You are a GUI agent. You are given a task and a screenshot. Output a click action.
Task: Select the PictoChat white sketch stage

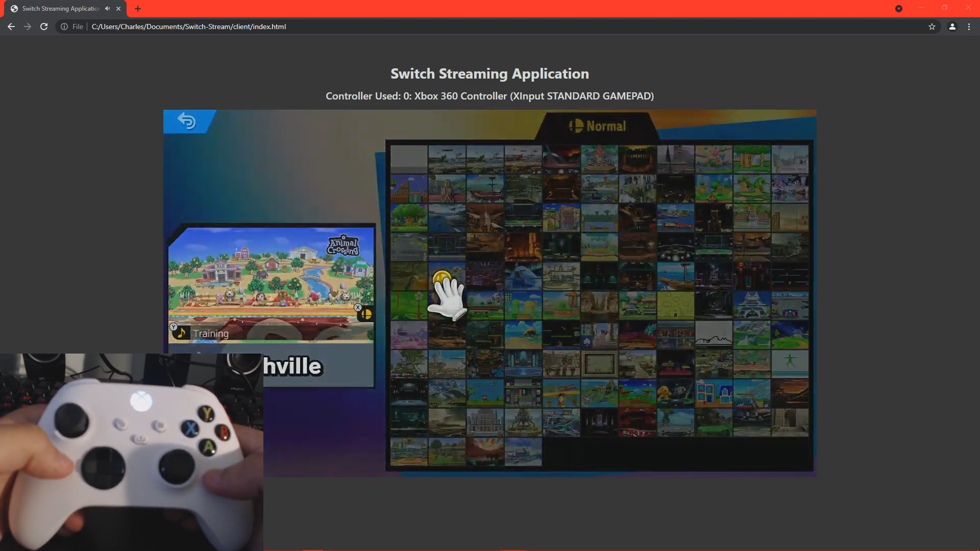(x=714, y=335)
